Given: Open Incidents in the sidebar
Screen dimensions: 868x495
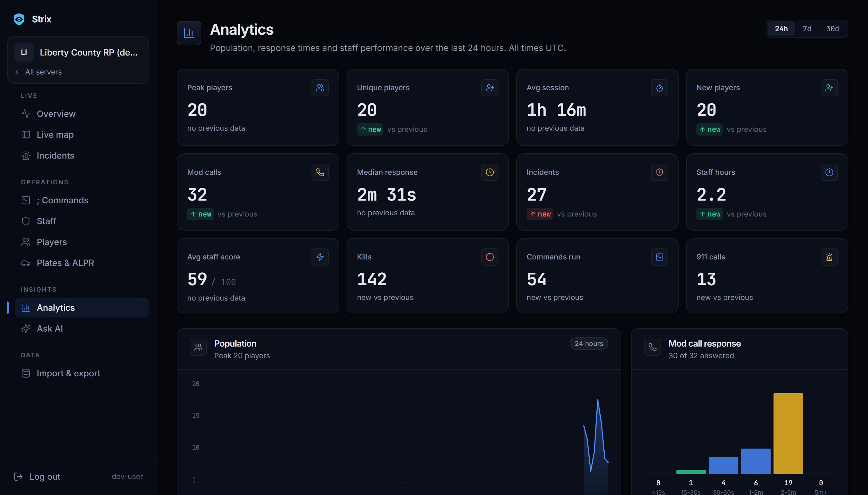Looking at the screenshot, I should click(x=82, y=155).
